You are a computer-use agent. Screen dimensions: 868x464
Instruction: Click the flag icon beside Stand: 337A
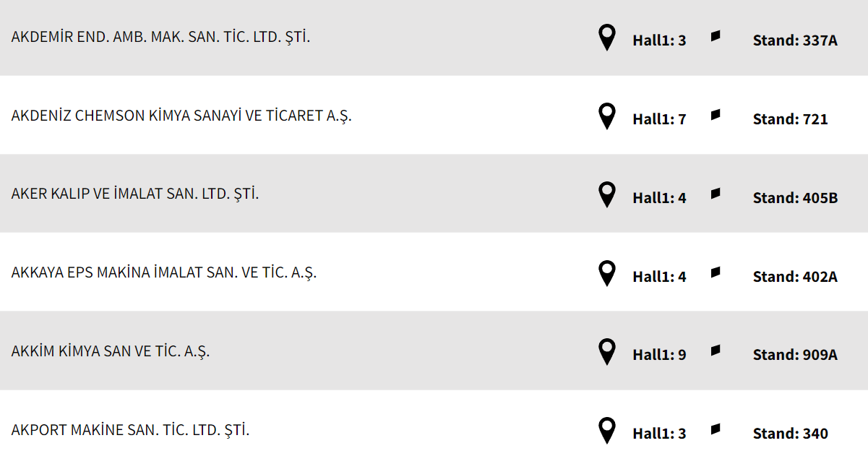coord(716,36)
